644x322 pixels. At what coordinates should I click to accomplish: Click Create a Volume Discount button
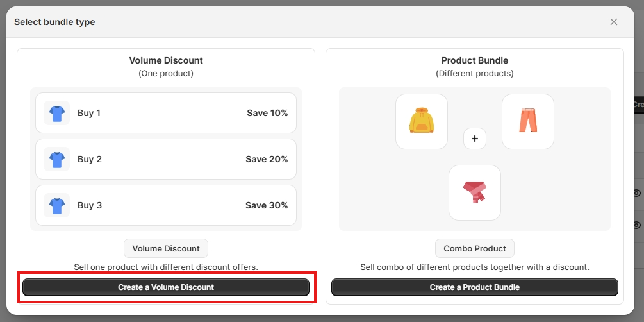pos(166,287)
